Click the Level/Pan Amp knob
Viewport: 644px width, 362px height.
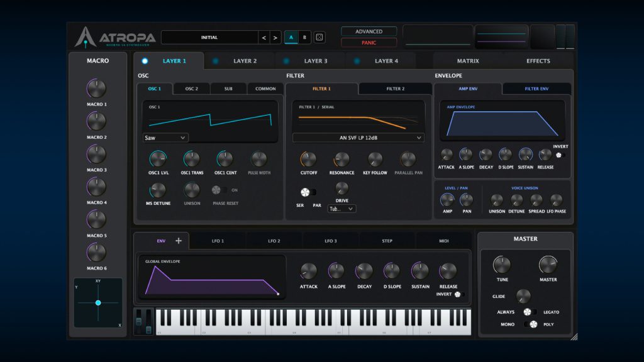(x=447, y=200)
